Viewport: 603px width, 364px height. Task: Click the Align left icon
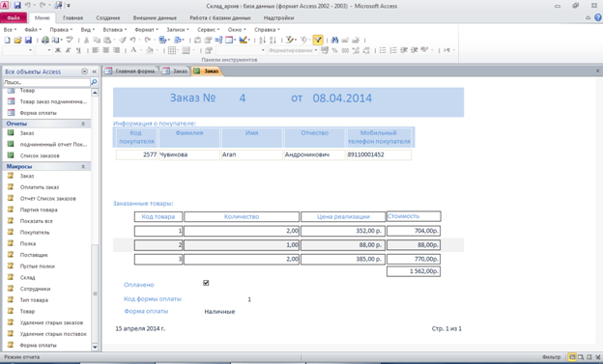click(x=96, y=50)
